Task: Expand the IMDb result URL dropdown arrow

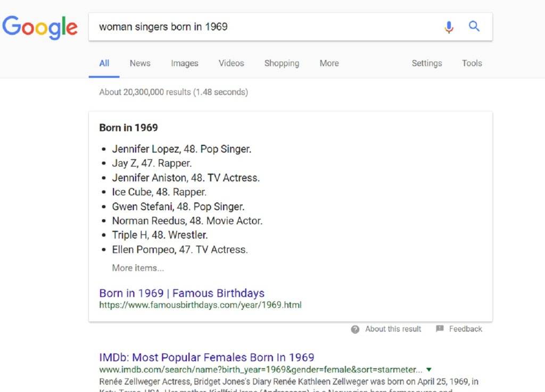Action: click(x=429, y=369)
